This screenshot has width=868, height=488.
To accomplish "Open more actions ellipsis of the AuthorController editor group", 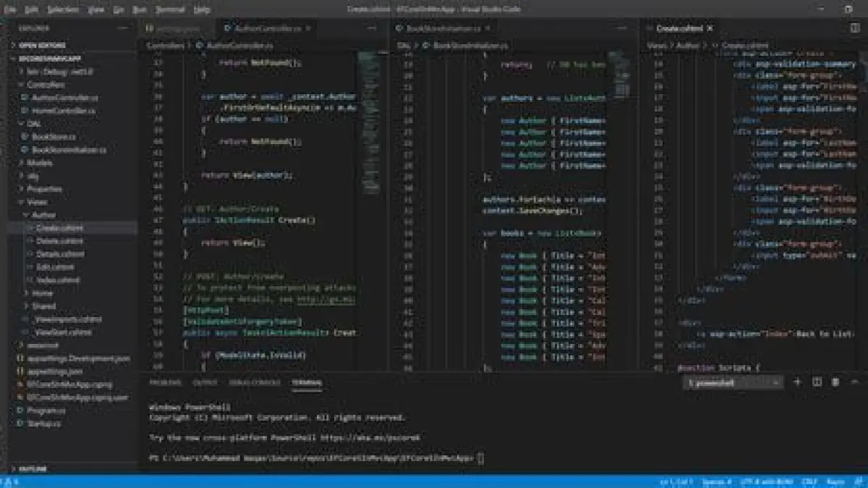I will (372, 28).
